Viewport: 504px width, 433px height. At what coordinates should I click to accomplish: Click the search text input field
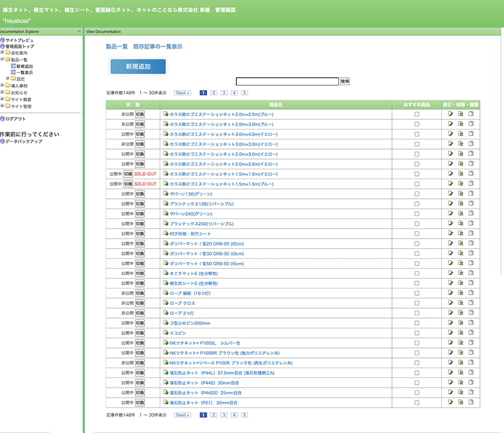click(287, 82)
